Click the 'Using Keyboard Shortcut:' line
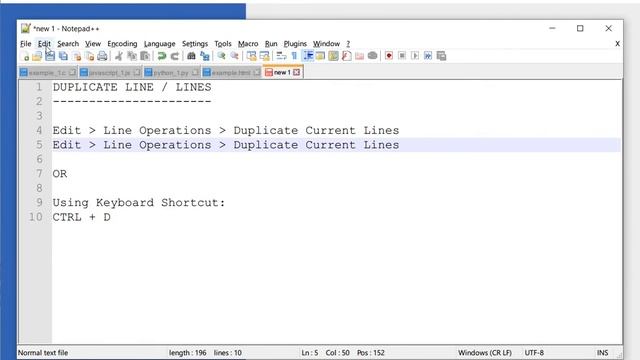This screenshot has width=640, height=360. click(139, 203)
